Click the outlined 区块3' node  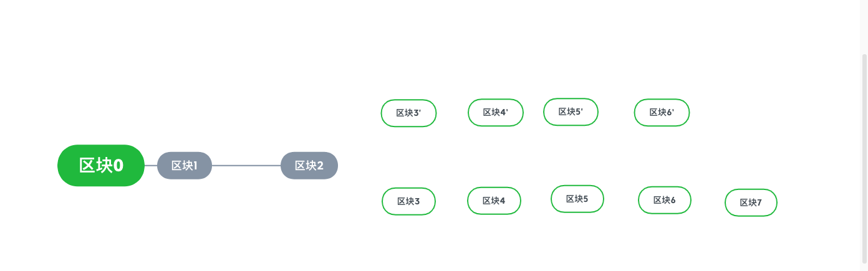408,113
